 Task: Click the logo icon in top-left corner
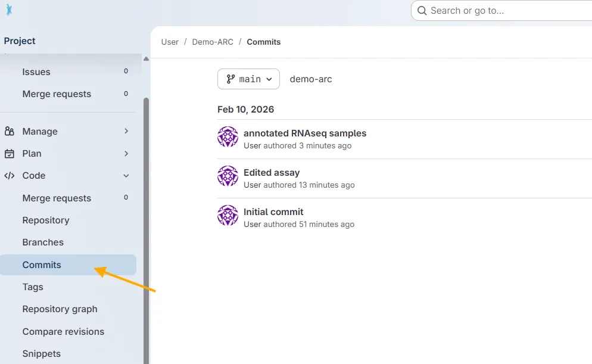pos(9,10)
